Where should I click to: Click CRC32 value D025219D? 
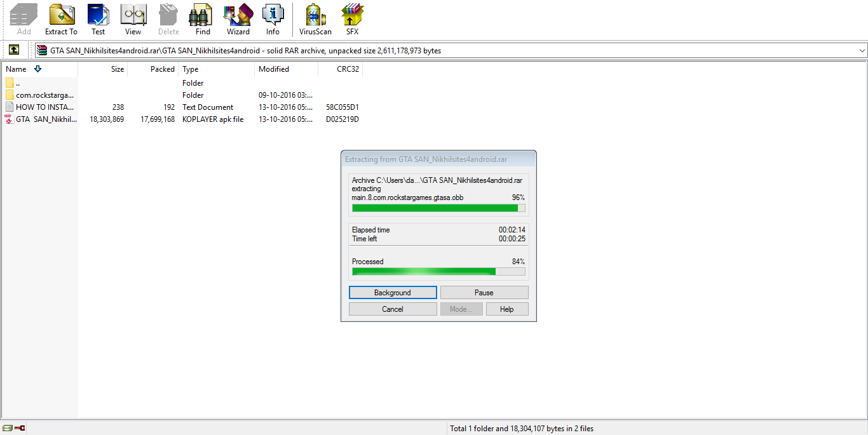(x=342, y=119)
